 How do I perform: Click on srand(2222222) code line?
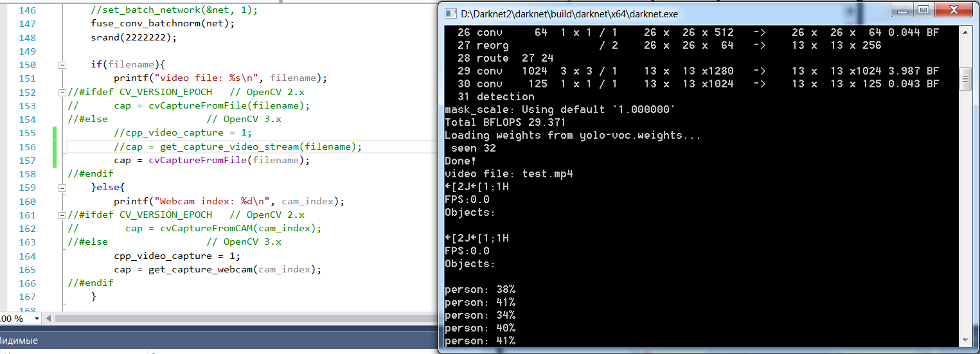134,37
